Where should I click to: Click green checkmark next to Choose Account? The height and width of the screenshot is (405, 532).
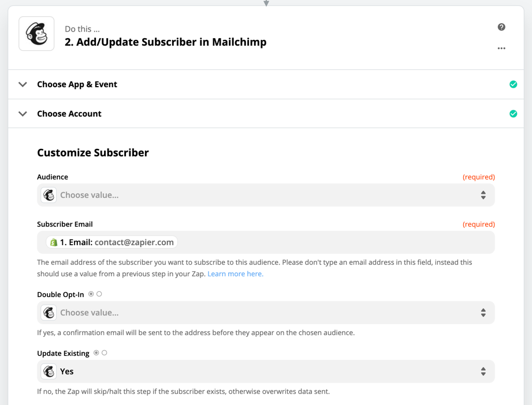tap(513, 114)
